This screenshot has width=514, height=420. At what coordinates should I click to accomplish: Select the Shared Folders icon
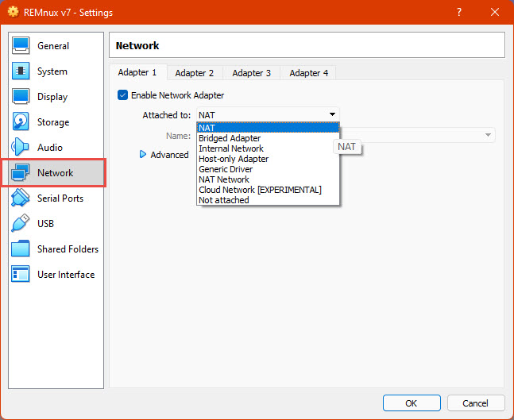tap(21, 249)
